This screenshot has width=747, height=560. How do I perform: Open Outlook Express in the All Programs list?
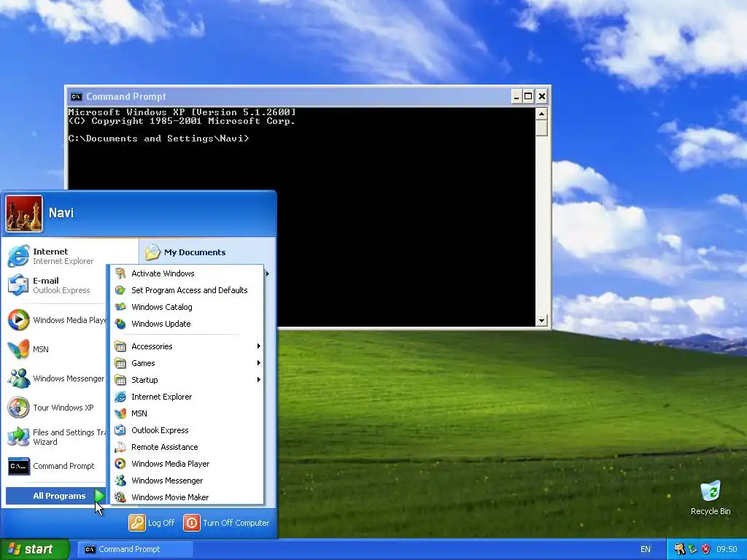pyautogui.click(x=187, y=430)
